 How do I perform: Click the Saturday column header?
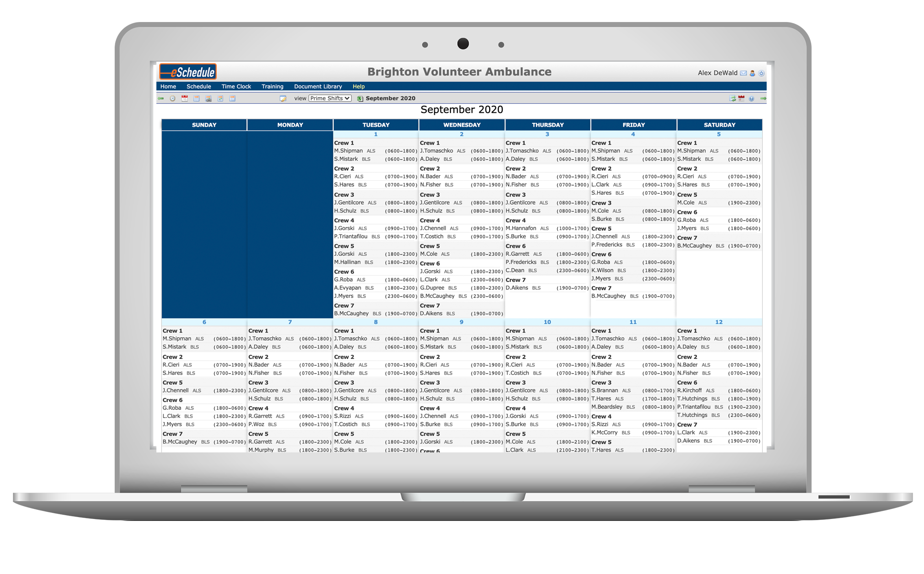pyautogui.click(x=719, y=125)
